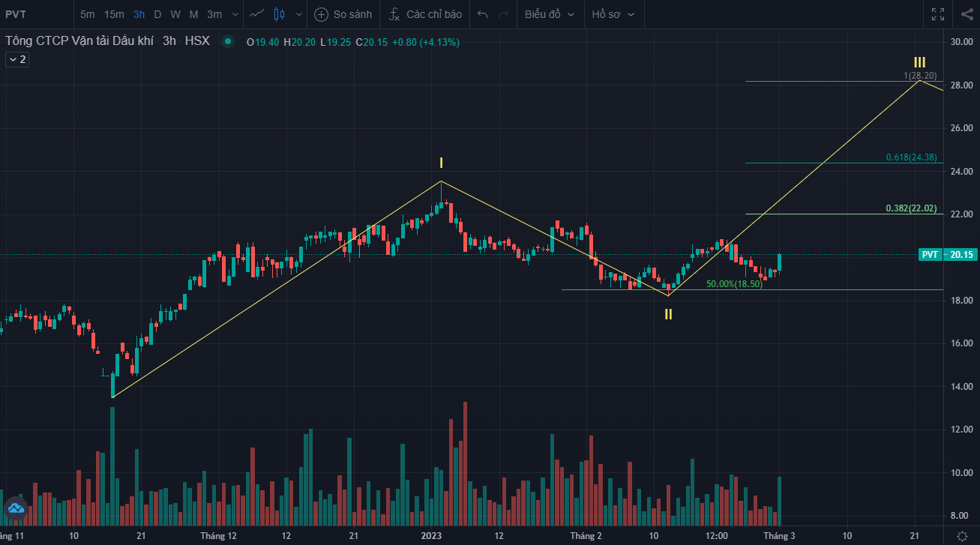Switch to the 5m timeframe
The width and height of the screenshot is (980, 545).
point(88,14)
